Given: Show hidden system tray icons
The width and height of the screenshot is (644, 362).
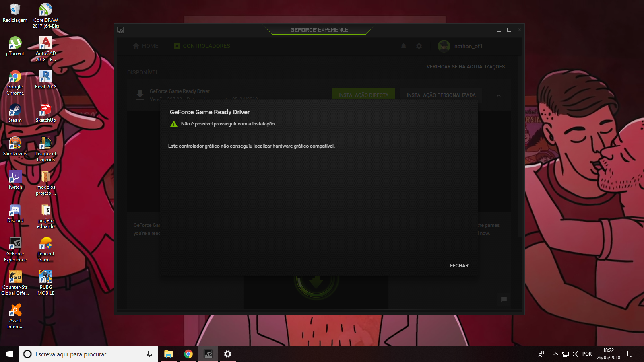Looking at the screenshot, I should [555, 354].
